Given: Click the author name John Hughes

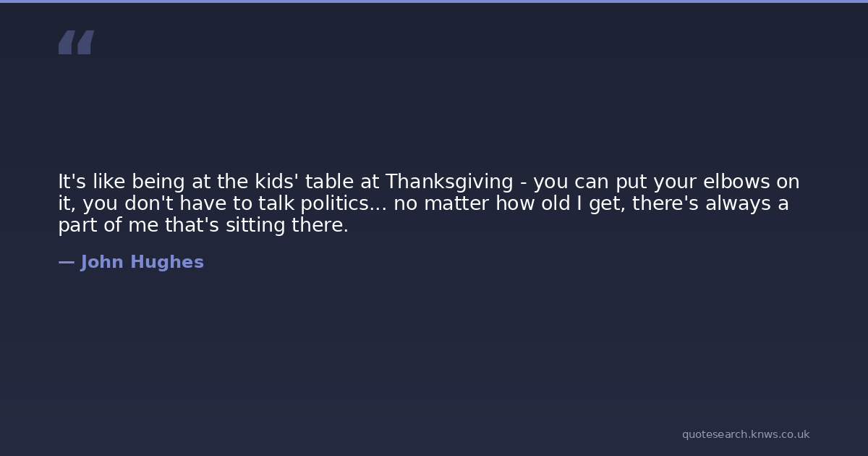Looking at the screenshot, I should [x=142, y=262].
